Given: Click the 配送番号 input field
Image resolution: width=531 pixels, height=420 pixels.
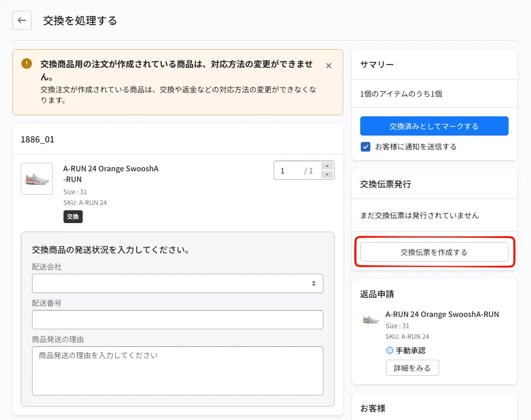Looking at the screenshot, I should [178, 320].
